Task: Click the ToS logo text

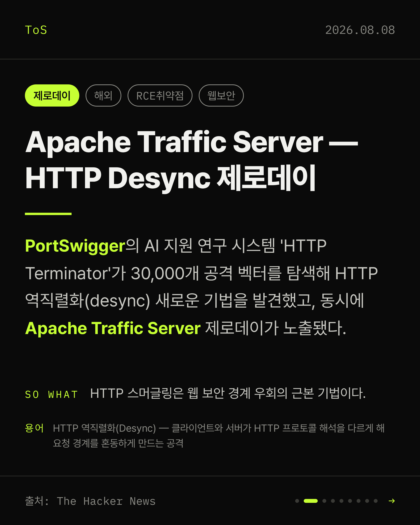Action: coord(36,30)
